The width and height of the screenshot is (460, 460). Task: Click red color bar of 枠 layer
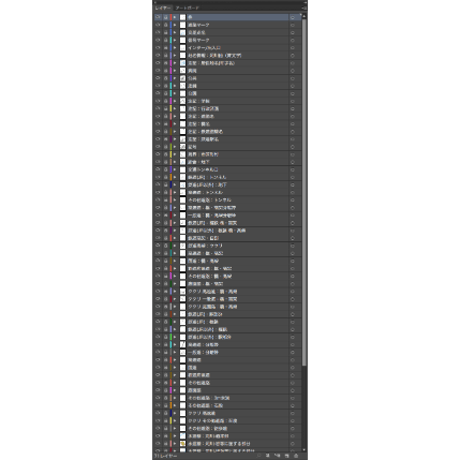pyautogui.click(x=171, y=17)
